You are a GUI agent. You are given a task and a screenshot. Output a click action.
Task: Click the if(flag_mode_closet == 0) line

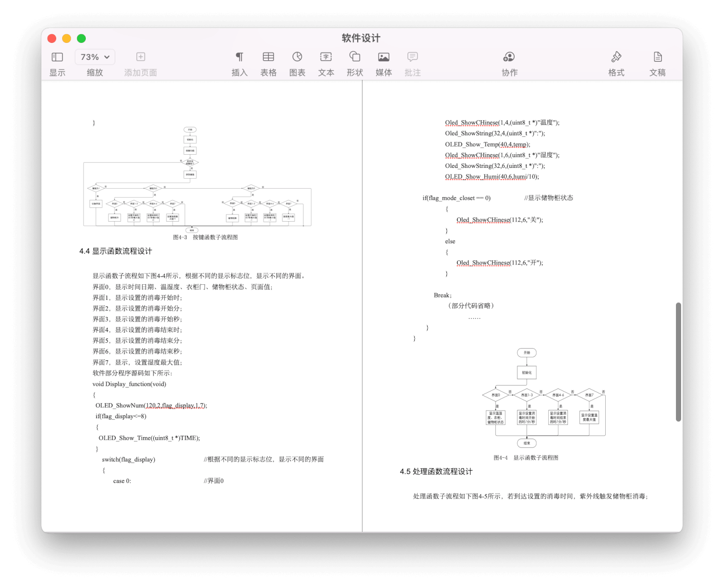456,198
